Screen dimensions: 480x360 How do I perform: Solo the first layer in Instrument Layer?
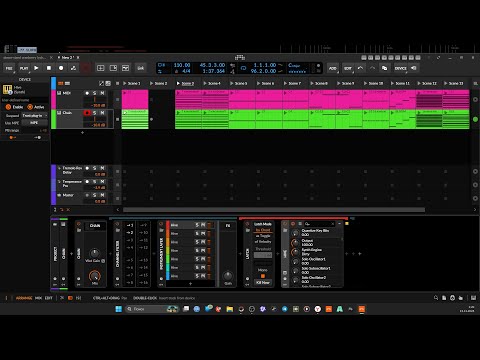[x=197, y=225]
